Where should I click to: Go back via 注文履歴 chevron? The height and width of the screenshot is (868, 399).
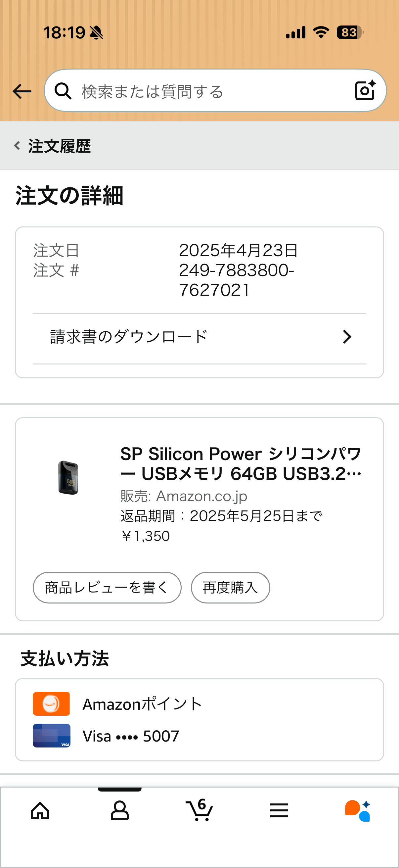(17, 146)
